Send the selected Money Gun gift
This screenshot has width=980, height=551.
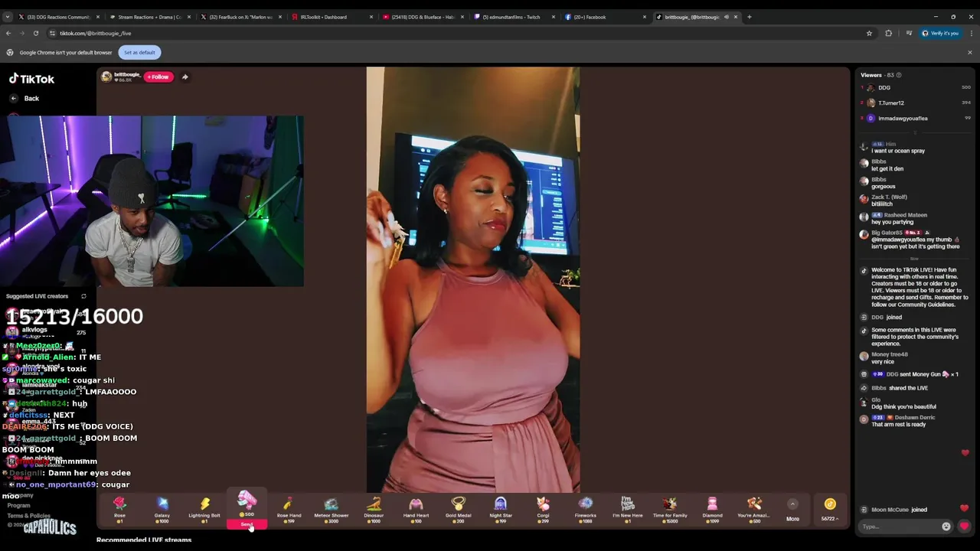[247, 524]
